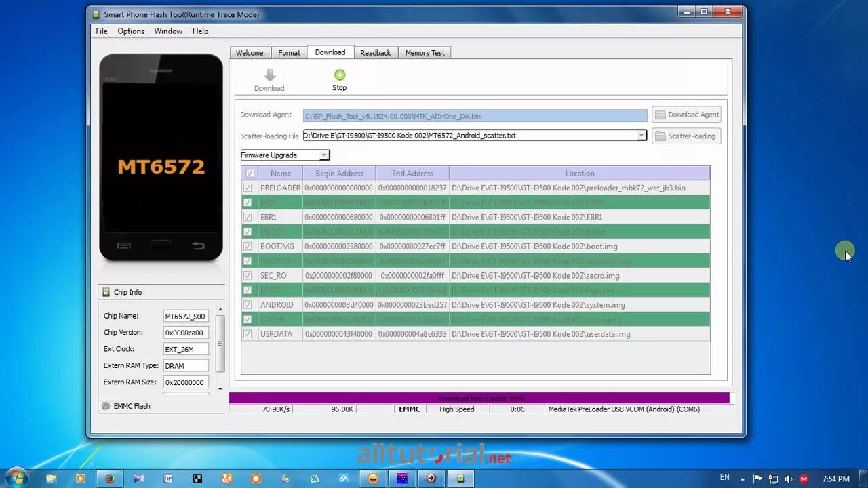This screenshot has height=488, width=868.
Task: Click the 7:54 PM taskbar clock
Action: [835, 479]
